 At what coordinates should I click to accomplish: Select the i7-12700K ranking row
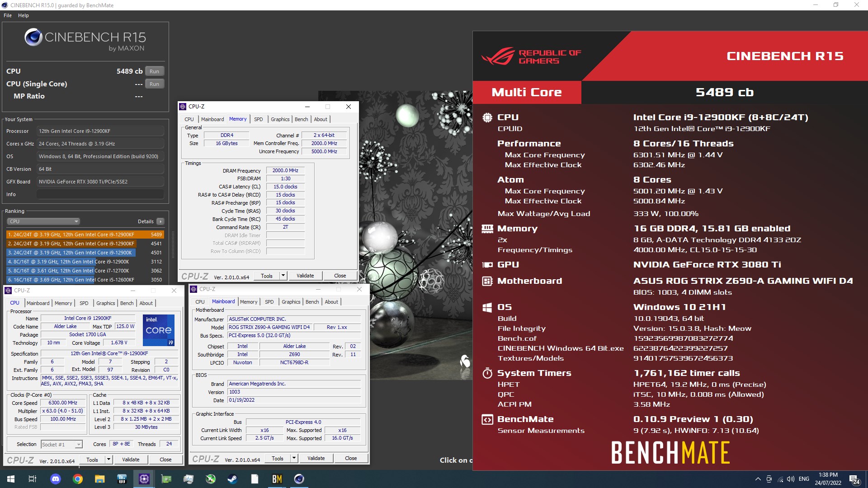(85, 271)
